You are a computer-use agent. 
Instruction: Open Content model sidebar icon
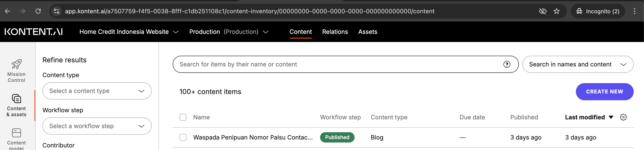(x=16, y=133)
